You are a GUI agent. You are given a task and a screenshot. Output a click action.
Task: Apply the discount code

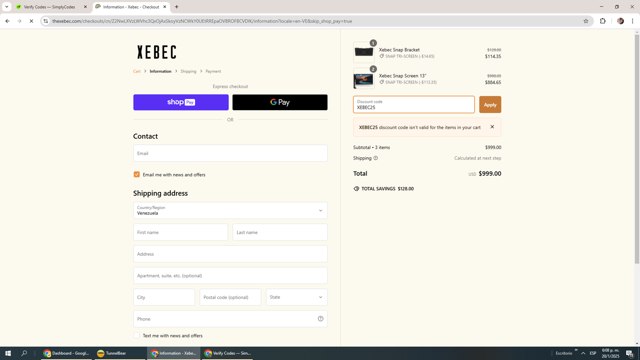coord(490,104)
